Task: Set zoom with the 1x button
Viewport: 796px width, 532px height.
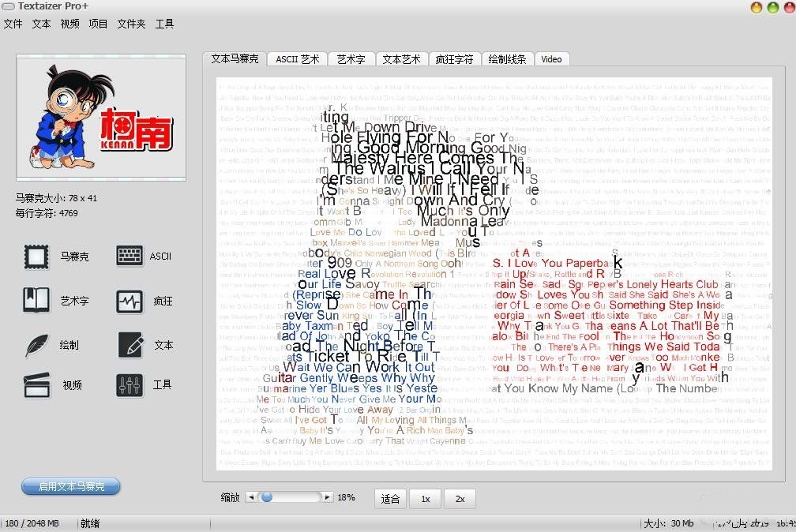Action: click(x=426, y=499)
